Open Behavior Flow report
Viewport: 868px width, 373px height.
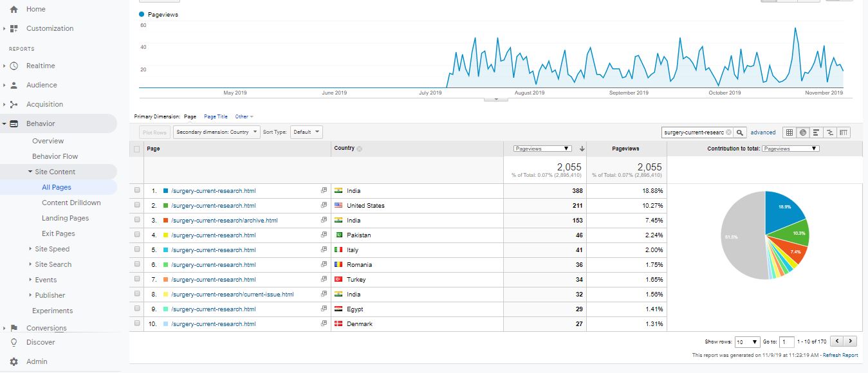tap(55, 156)
